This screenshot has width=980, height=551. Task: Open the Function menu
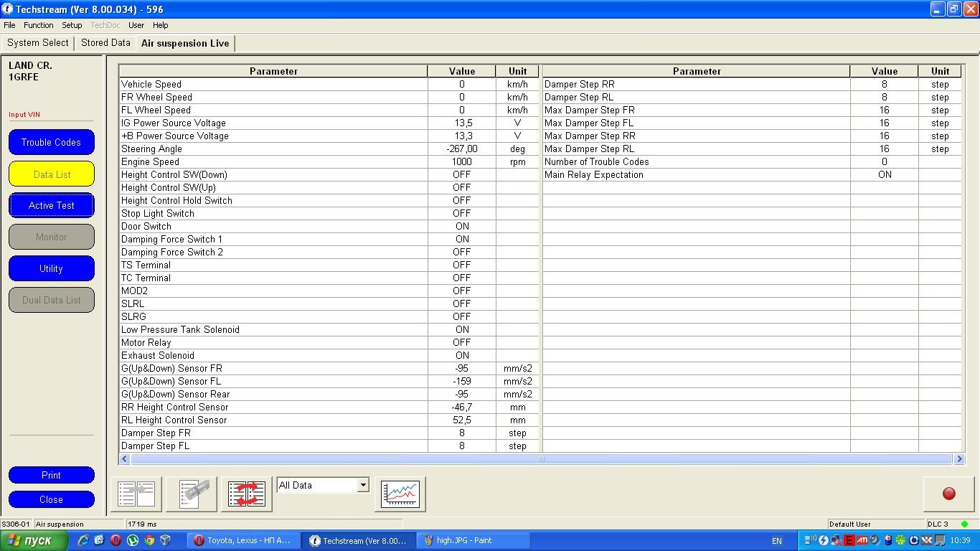click(x=39, y=25)
